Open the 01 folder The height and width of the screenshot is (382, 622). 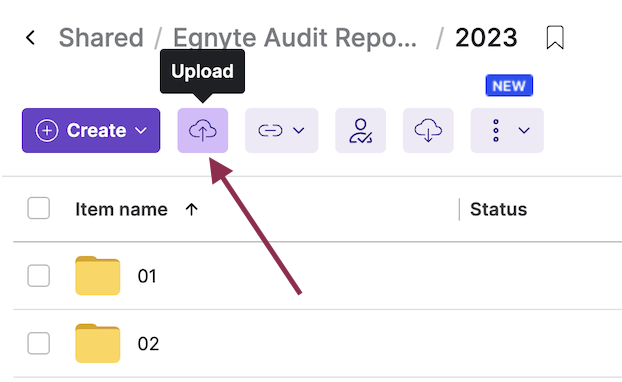coord(147,276)
